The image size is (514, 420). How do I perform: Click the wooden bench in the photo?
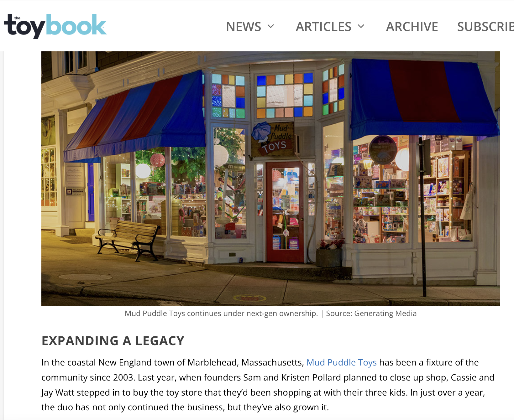point(128,240)
